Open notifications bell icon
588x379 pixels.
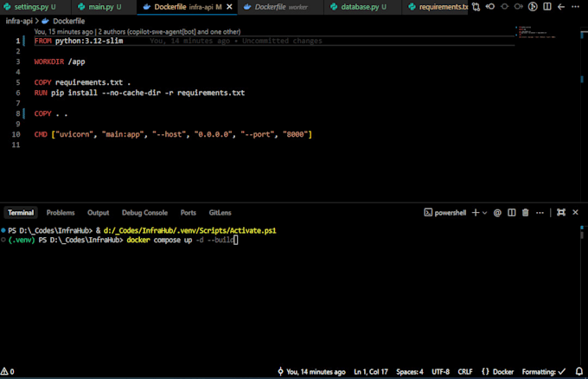click(x=579, y=371)
